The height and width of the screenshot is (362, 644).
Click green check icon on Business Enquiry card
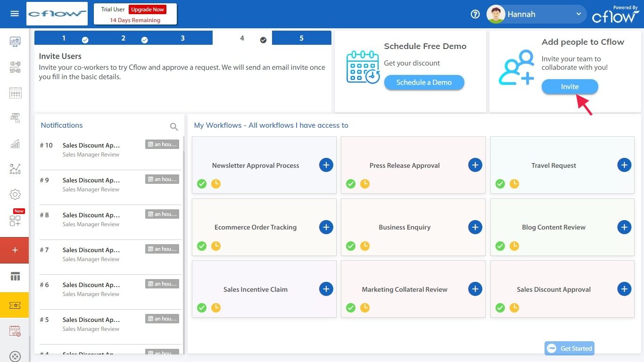pos(351,246)
